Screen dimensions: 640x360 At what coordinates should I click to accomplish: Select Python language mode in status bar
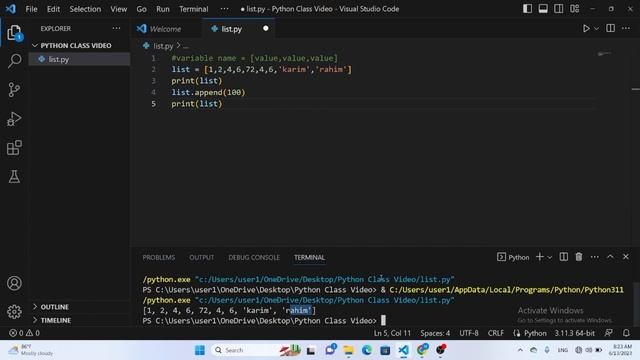pyautogui.click(x=535, y=333)
